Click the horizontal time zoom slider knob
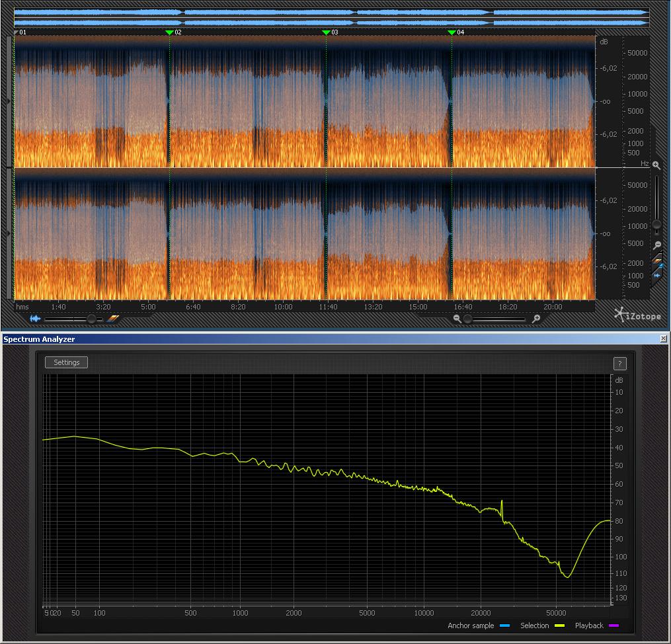The width and height of the screenshot is (671, 644). [x=468, y=319]
